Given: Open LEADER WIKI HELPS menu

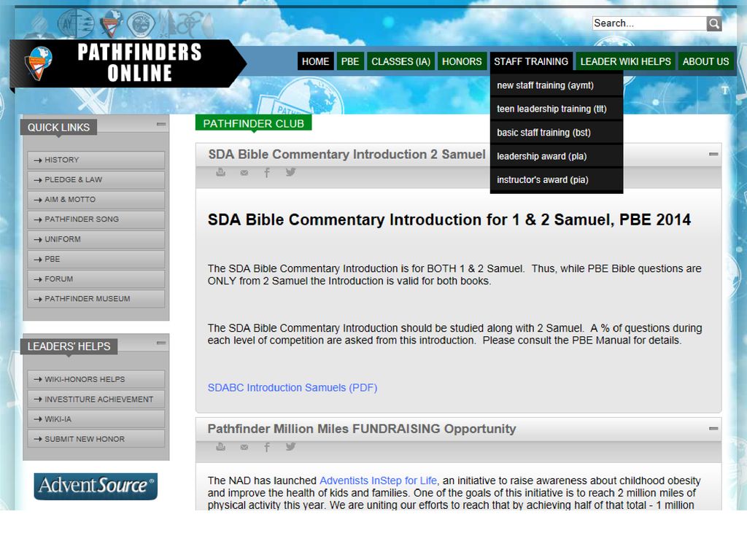Looking at the screenshot, I should (x=625, y=61).
